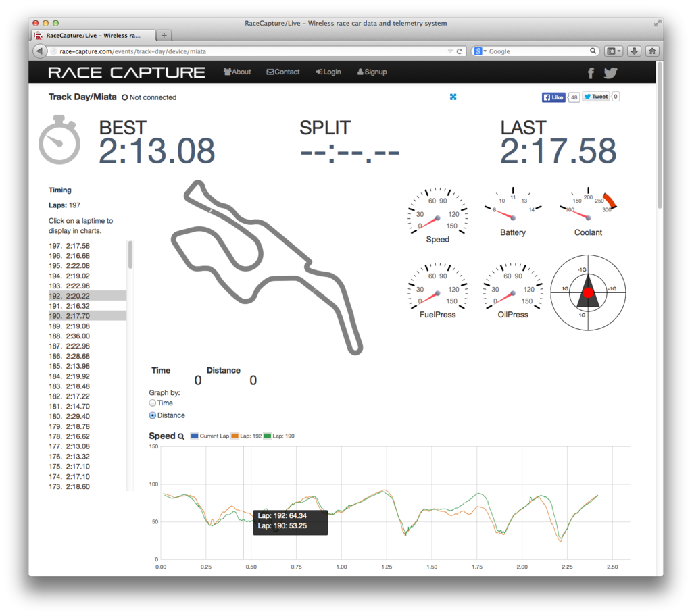Click the zoom magnifier next to Speed

pos(181,436)
